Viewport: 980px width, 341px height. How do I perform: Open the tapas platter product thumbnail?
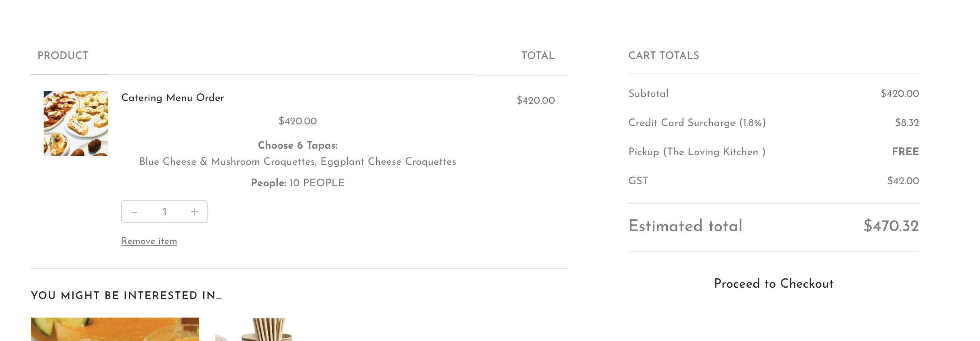[x=76, y=124]
